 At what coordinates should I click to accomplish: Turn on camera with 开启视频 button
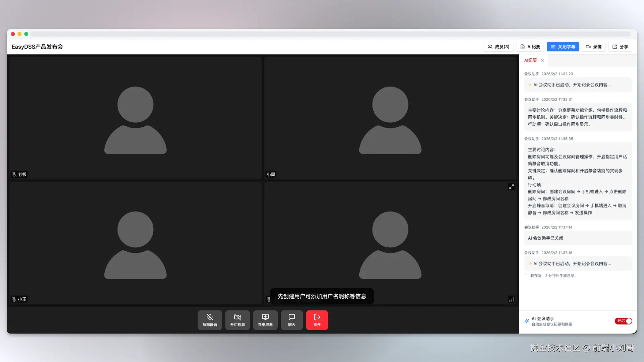pyautogui.click(x=237, y=320)
